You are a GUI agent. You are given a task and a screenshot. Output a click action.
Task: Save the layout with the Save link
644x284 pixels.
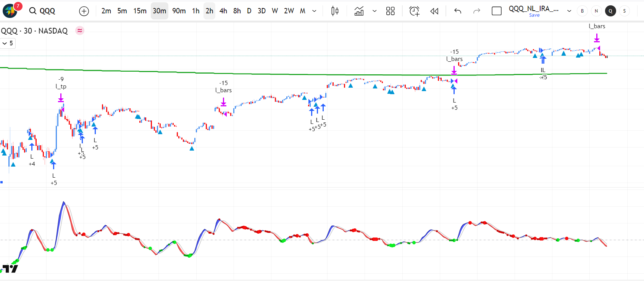(534, 15)
